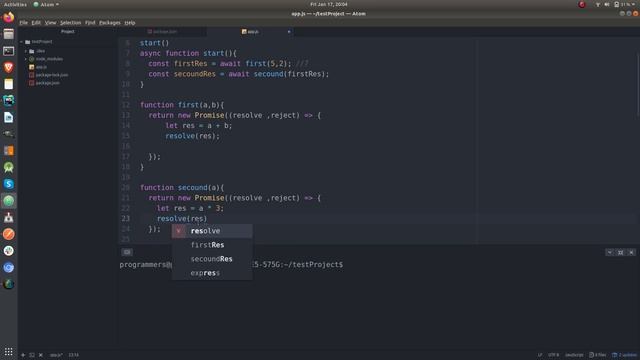This screenshot has width=640, height=360.
Task: Open the View menu
Action: coord(50,23)
